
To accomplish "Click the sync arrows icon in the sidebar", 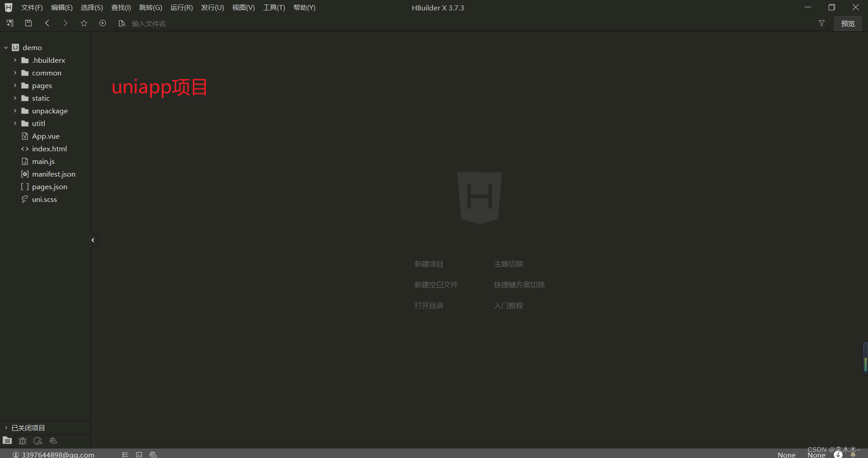I will [38, 441].
